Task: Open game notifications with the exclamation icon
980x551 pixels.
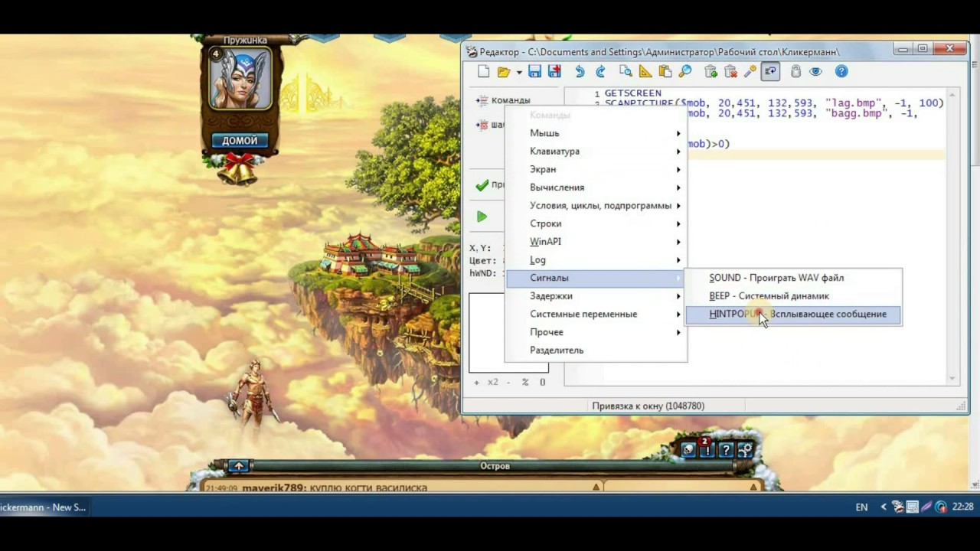Action: (x=707, y=450)
